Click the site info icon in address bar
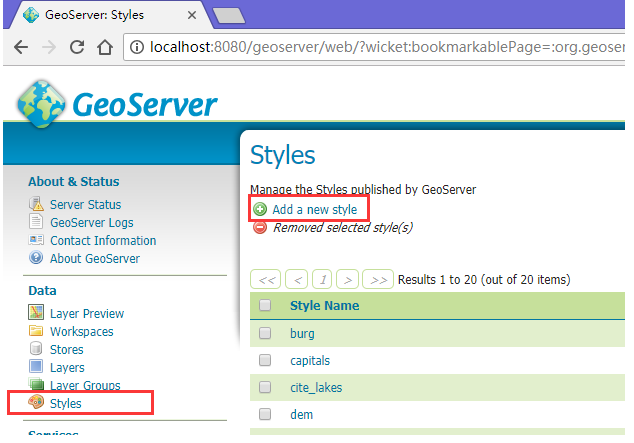 tap(137, 47)
